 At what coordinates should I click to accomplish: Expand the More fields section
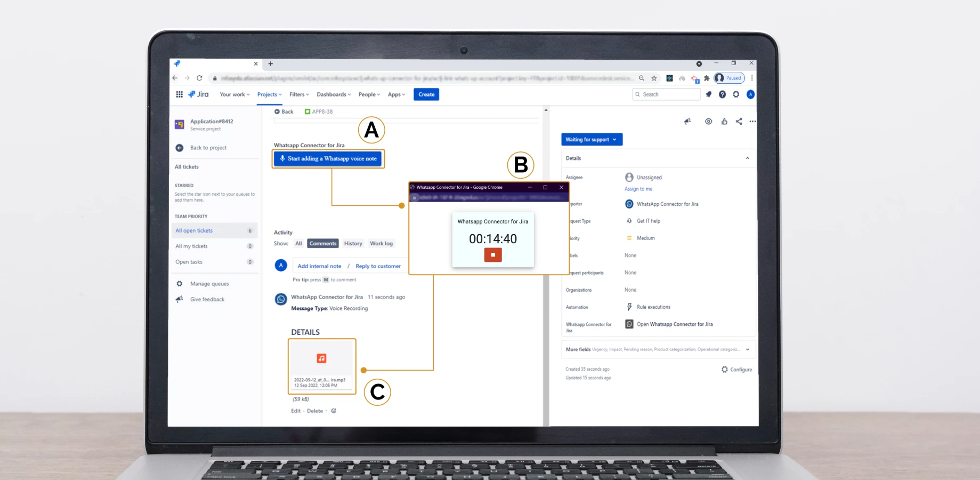point(658,349)
